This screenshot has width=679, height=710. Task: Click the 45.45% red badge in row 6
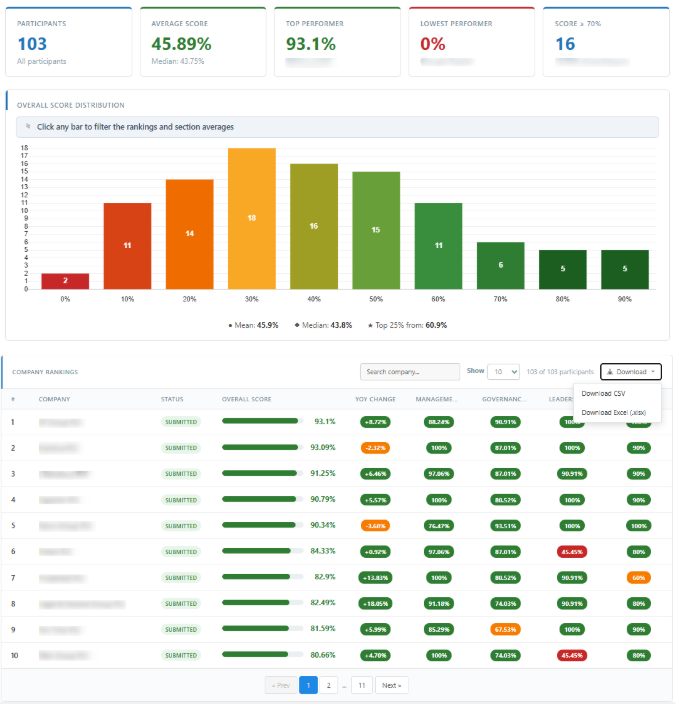[572, 552]
